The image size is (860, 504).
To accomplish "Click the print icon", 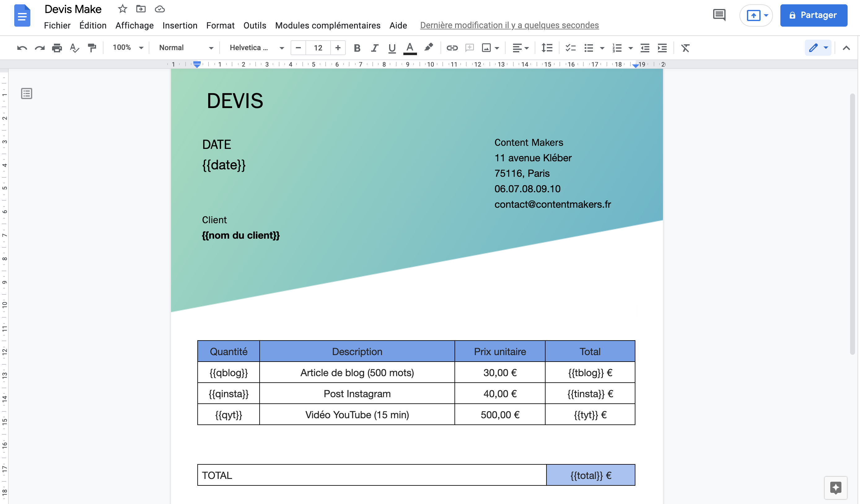I will [57, 48].
